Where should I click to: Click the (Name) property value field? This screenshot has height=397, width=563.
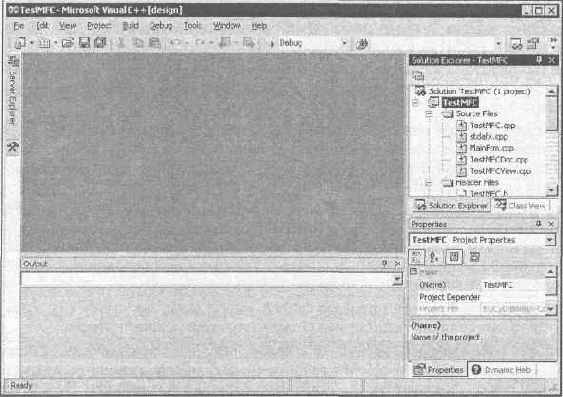(513, 285)
